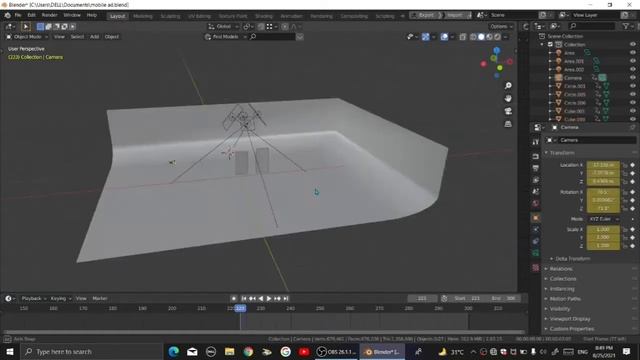Image resolution: width=640 pixels, height=360 pixels.
Task: Open the Render properties tab icon
Action: pyautogui.click(x=536, y=157)
